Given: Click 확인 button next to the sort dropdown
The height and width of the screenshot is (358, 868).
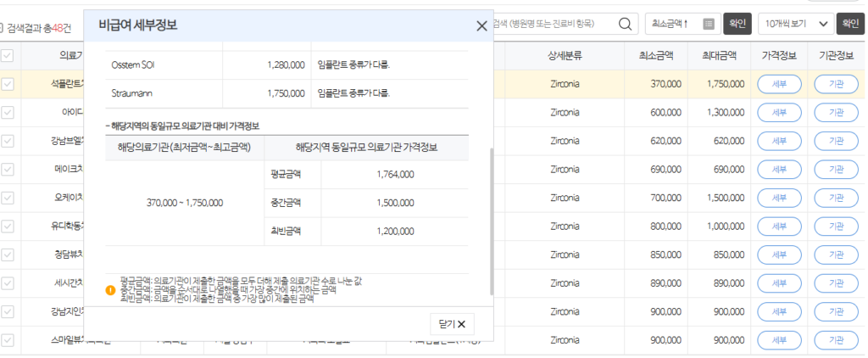Looking at the screenshot, I should (x=737, y=24).
